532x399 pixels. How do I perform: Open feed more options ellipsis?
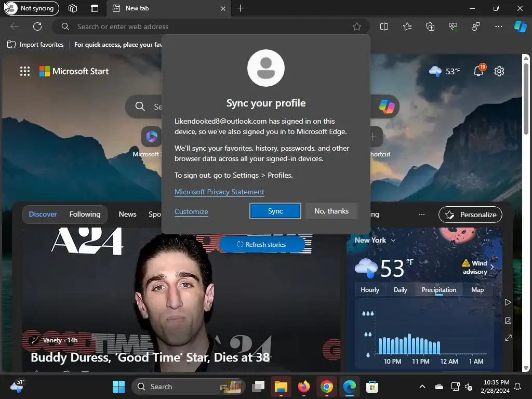[x=421, y=215]
